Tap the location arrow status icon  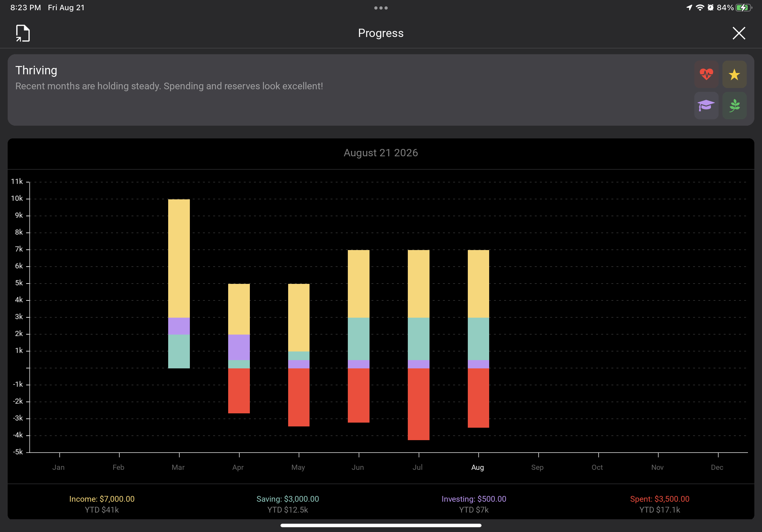pyautogui.click(x=689, y=8)
